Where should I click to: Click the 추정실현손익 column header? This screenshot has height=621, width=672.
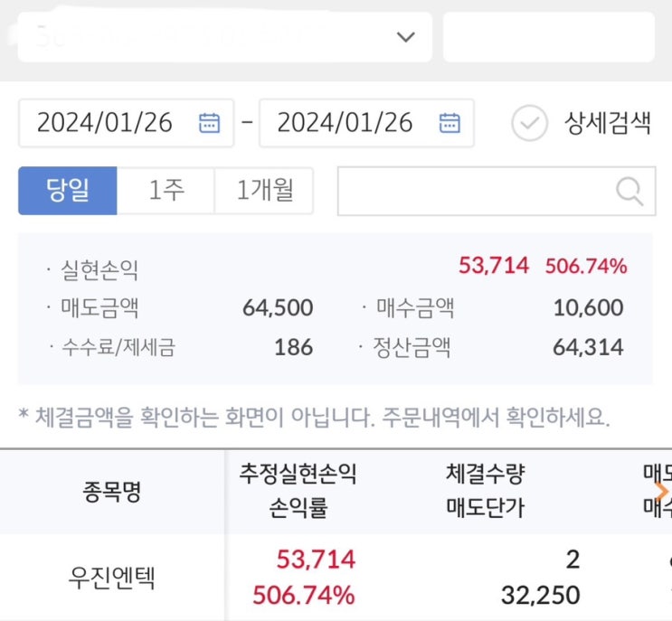298,475
